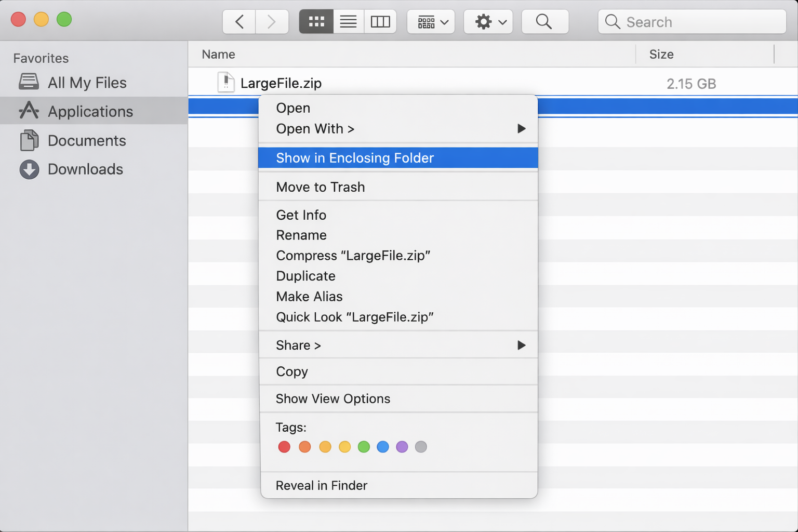Open the gear action menu
The image size is (798, 532).
tap(489, 22)
